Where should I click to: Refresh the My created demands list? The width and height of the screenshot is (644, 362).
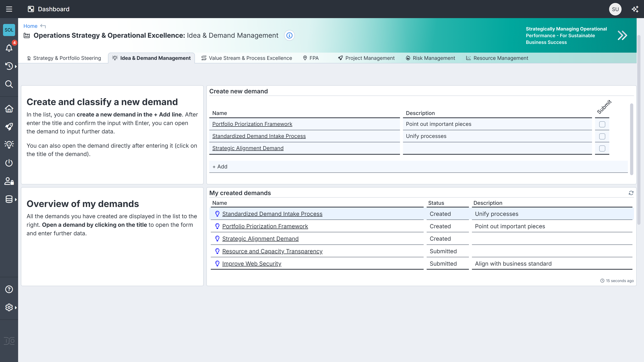click(631, 193)
